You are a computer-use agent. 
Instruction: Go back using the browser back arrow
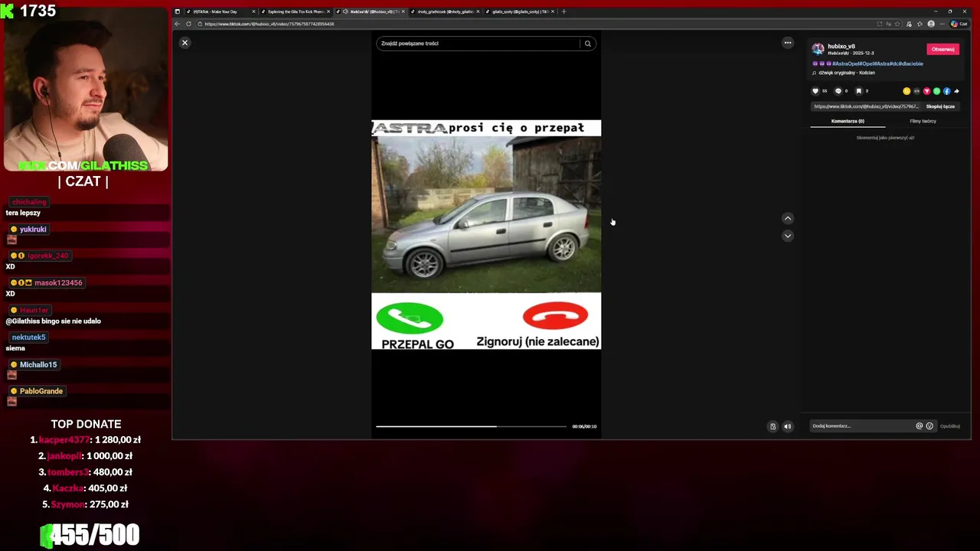(x=177, y=24)
